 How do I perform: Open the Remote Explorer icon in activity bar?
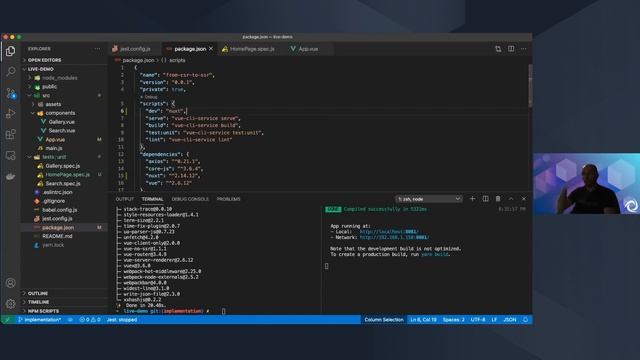(x=11, y=156)
